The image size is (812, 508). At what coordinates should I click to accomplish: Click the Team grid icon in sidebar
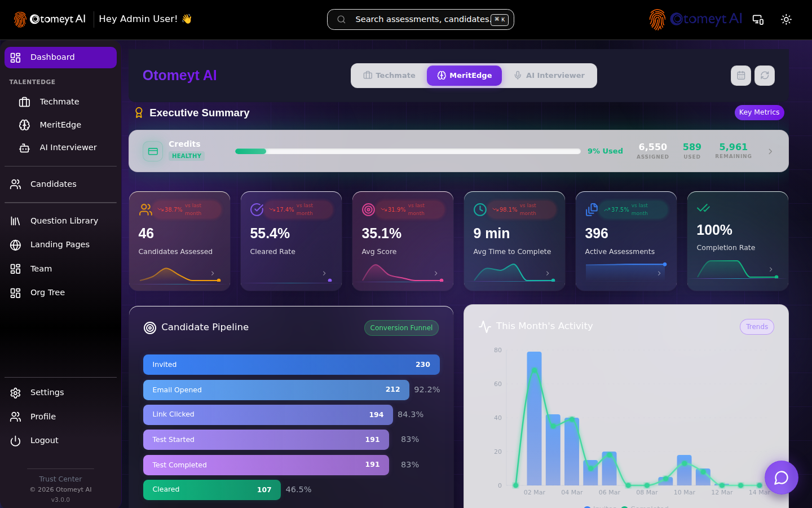coord(15,269)
